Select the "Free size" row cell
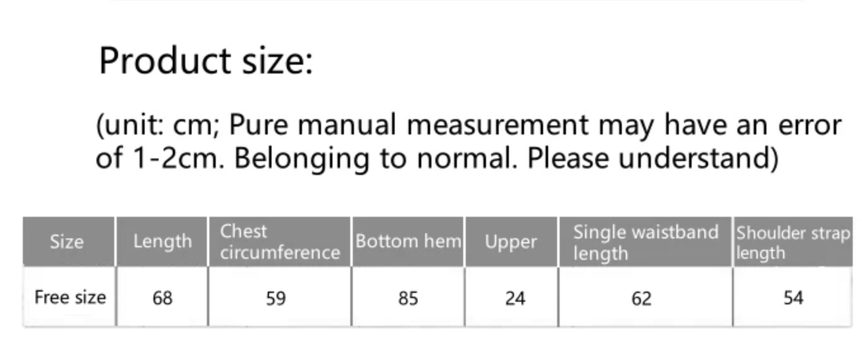Image resolution: width=868 pixels, height=355 pixels. [x=70, y=297]
